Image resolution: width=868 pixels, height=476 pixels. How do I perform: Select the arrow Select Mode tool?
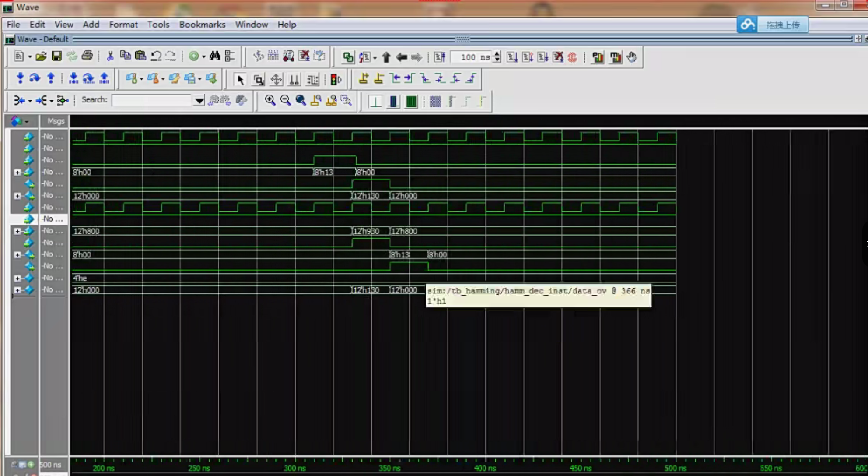coord(240,80)
